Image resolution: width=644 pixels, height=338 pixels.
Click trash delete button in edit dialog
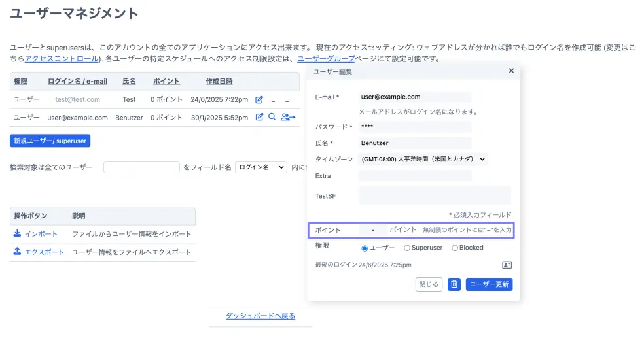click(x=454, y=284)
